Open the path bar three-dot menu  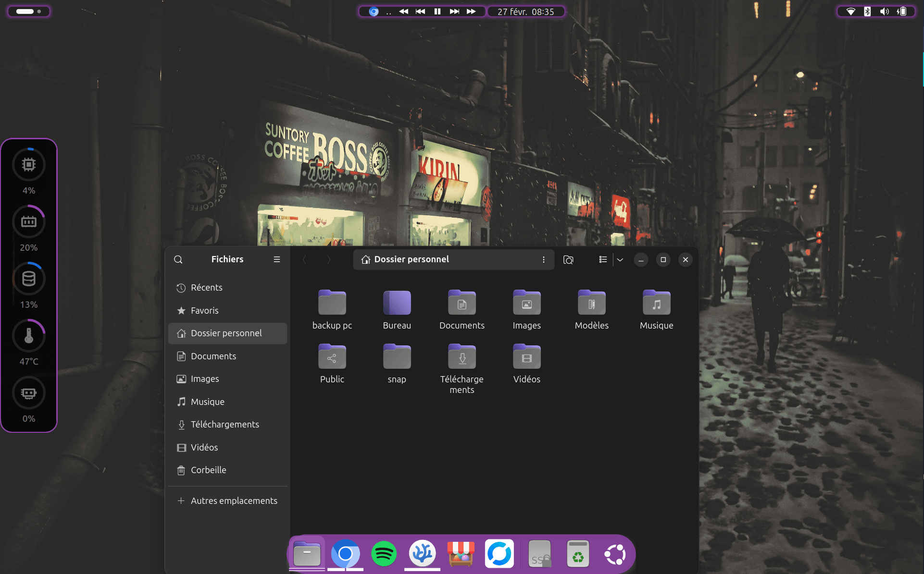(x=544, y=259)
